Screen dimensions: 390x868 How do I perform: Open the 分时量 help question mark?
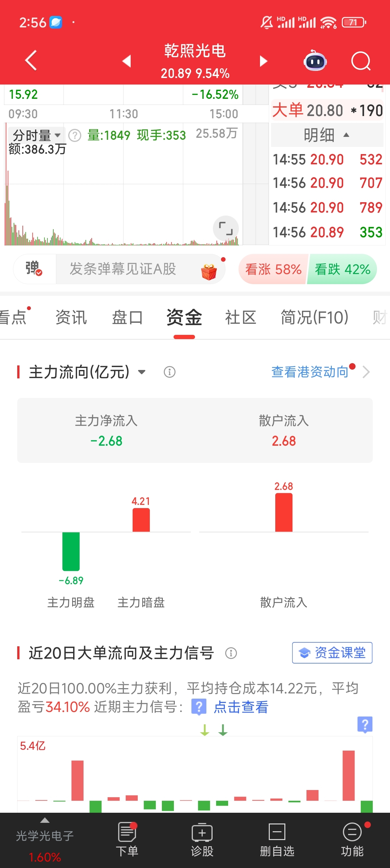(x=74, y=136)
